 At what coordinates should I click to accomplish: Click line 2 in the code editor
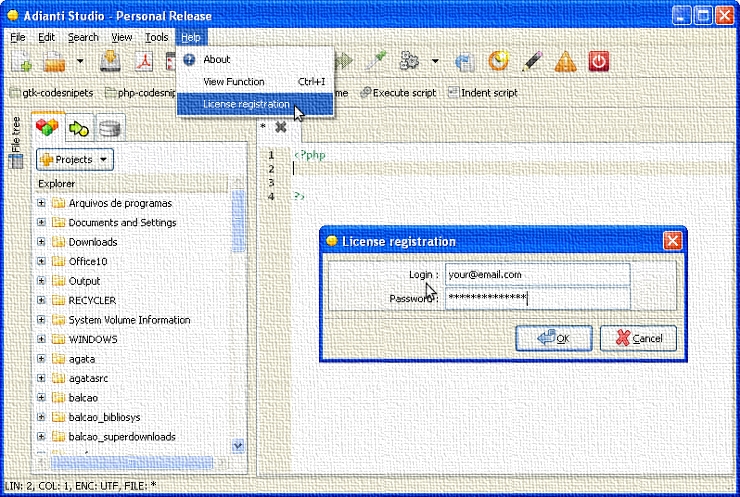(x=514, y=168)
